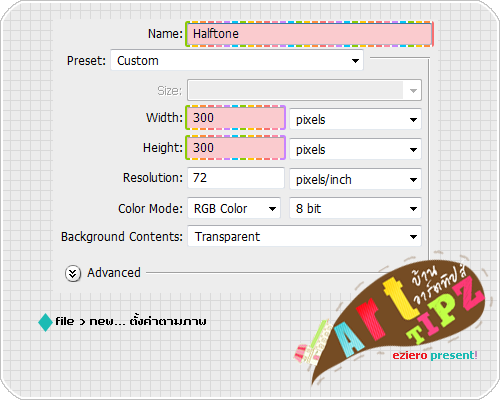Click the Name field containing Halftone
Viewport: 500px width, 400px height.
tap(309, 34)
